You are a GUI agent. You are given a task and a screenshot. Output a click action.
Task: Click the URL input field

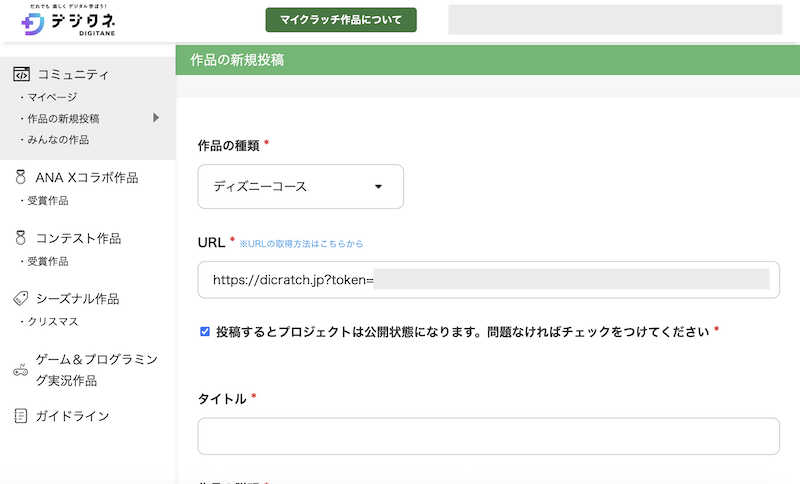pos(488,280)
